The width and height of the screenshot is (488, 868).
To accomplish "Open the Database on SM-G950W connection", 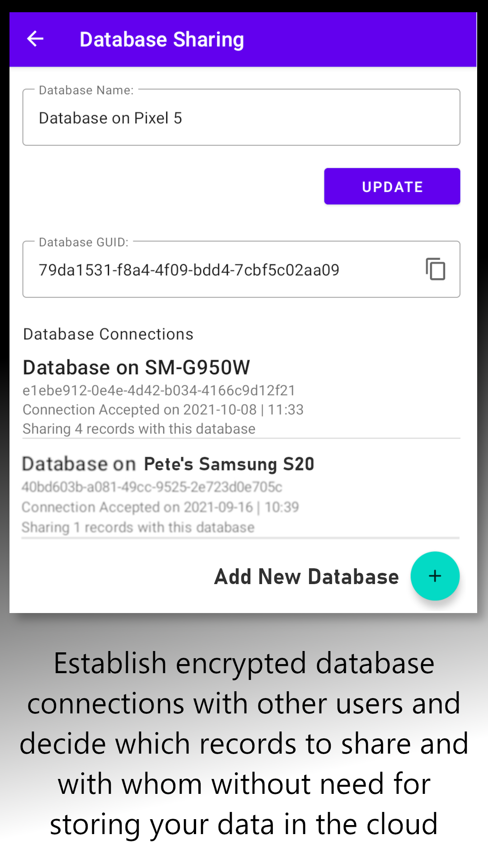I will pyautogui.click(x=136, y=368).
